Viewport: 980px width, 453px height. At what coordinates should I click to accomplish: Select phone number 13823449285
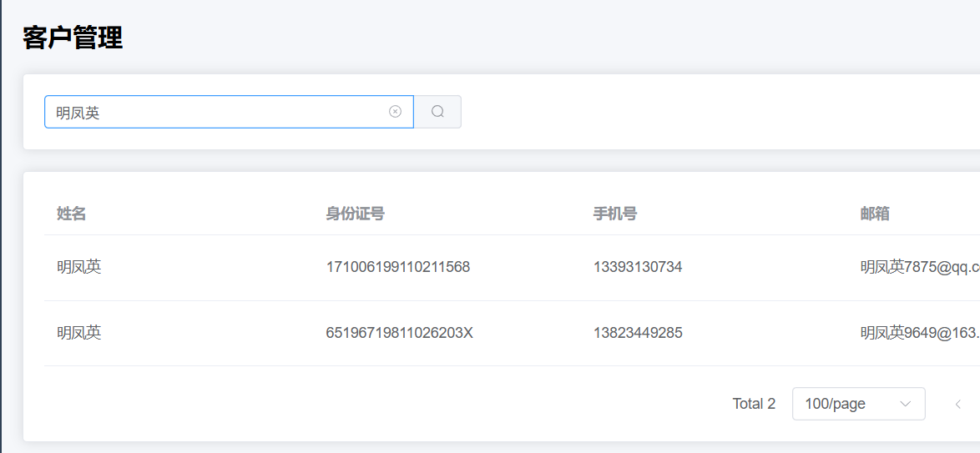click(638, 333)
